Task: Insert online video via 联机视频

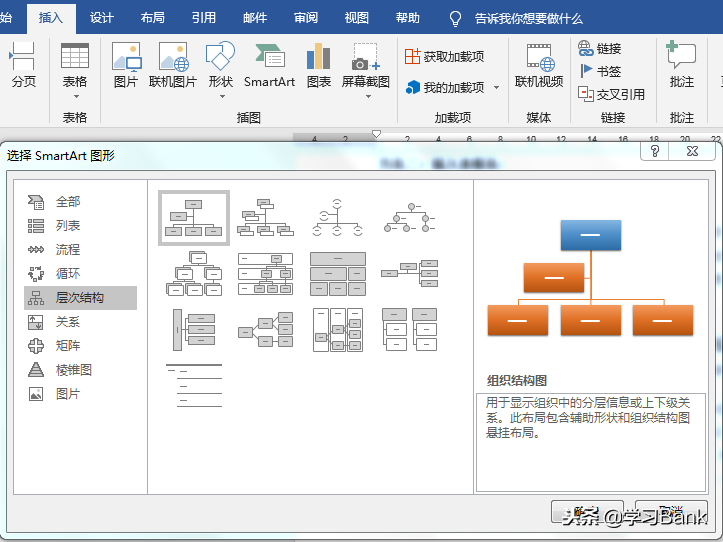Action: pos(539,65)
